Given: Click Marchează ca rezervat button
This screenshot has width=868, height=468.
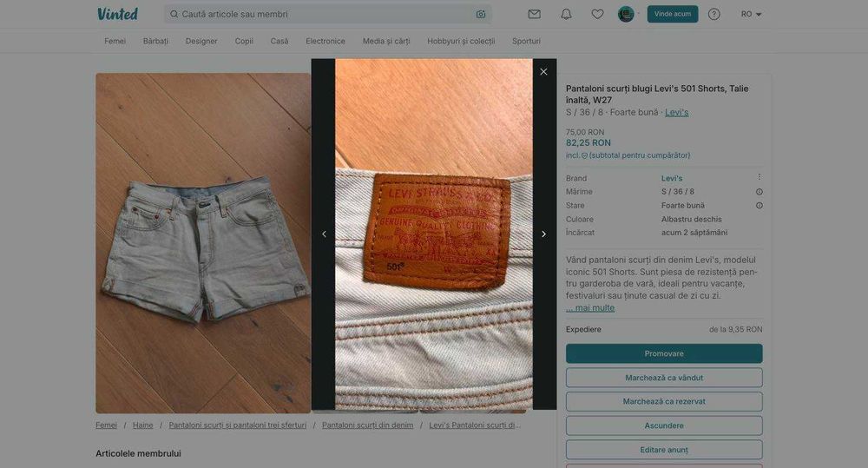Looking at the screenshot, I should 664,401.
